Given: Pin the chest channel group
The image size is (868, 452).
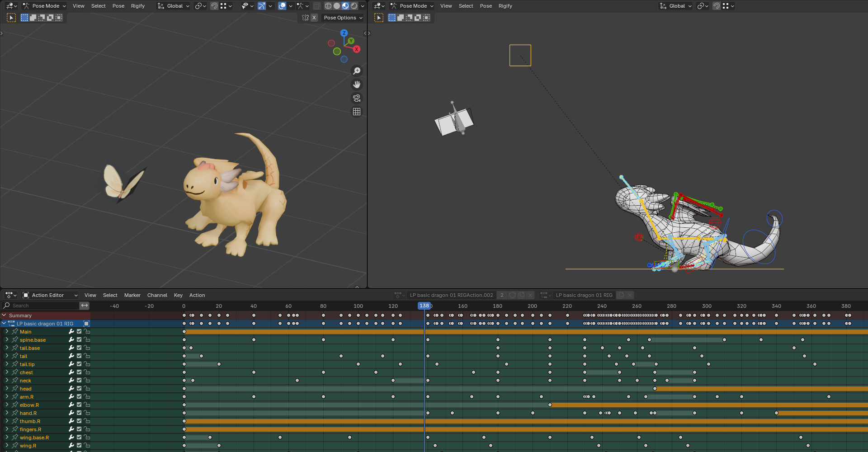Looking at the screenshot, I should pyautogui.click(x=15, y=372).
